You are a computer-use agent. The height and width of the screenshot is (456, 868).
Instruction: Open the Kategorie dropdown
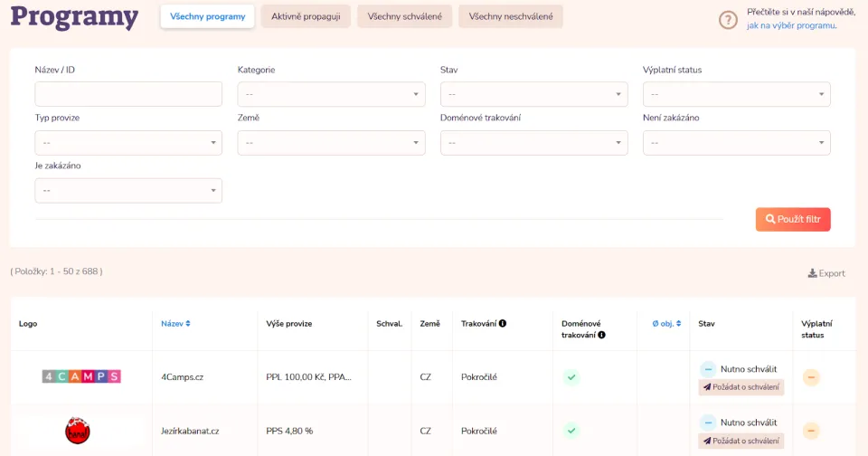[x=331, y=94]
